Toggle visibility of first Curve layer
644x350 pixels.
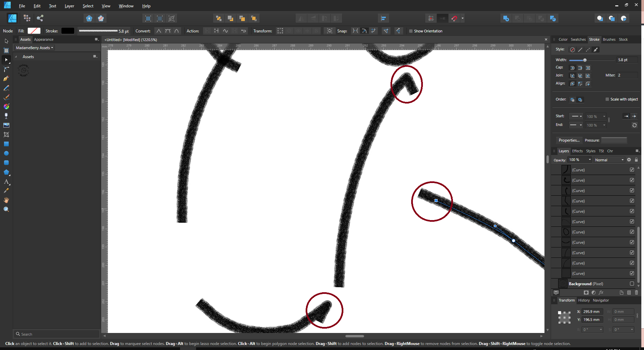coord(632,170)
